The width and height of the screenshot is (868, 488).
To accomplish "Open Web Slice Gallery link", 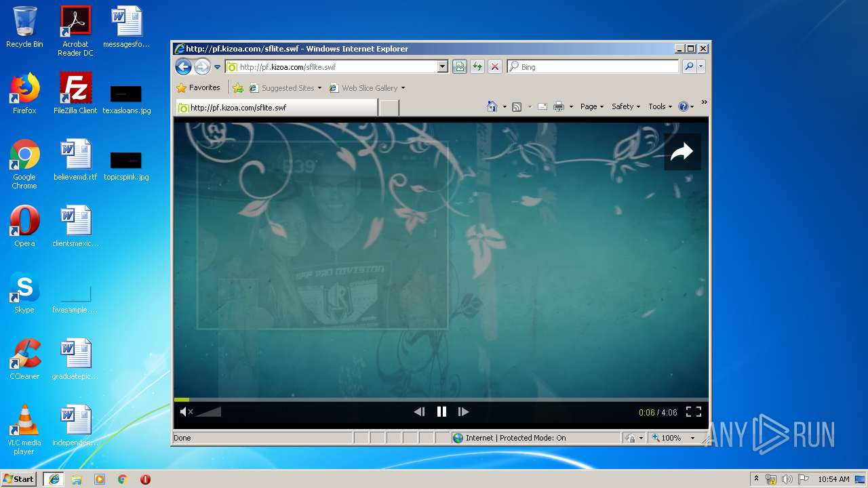I will (367, 87).
